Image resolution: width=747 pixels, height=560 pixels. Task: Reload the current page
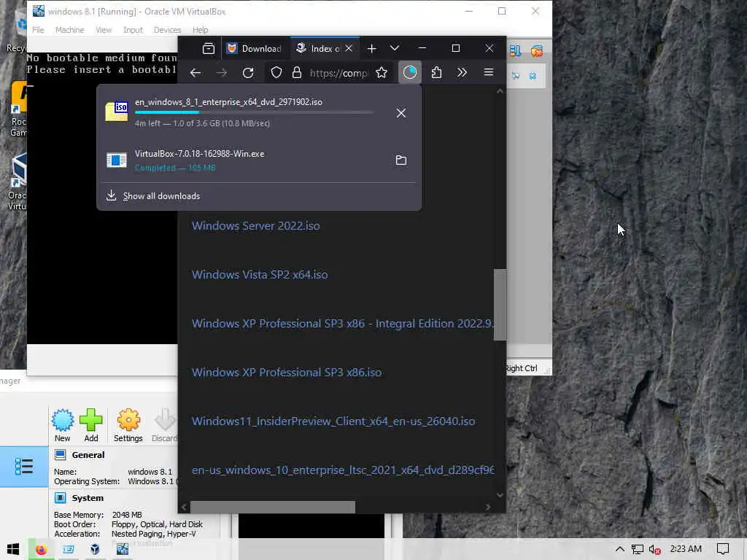pyautogui.click(x=248, y=73)
